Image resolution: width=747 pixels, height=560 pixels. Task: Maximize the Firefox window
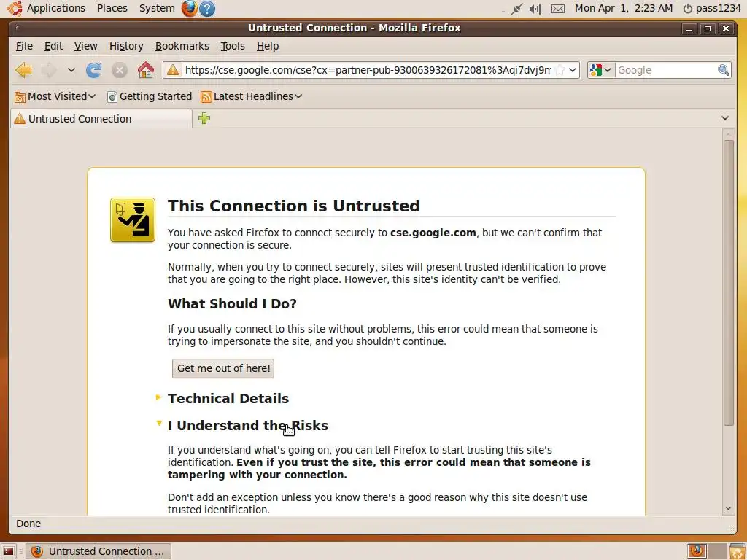click(708, 28)
